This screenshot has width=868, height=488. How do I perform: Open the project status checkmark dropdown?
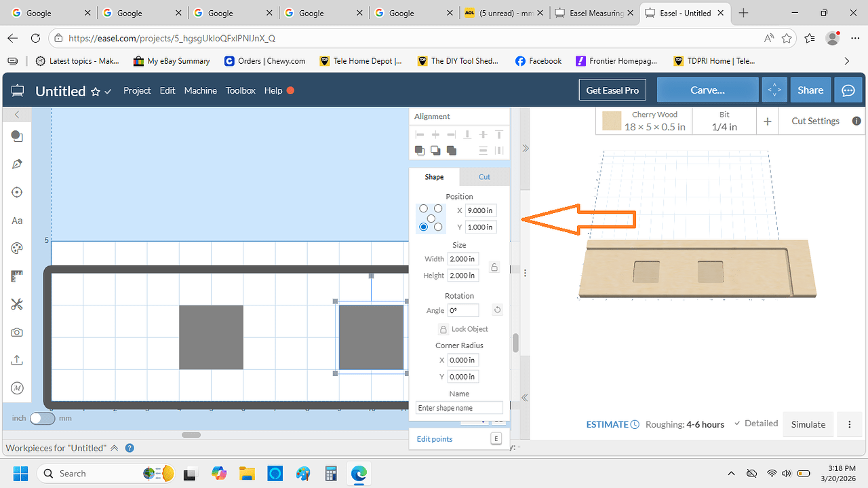[108, 92]
